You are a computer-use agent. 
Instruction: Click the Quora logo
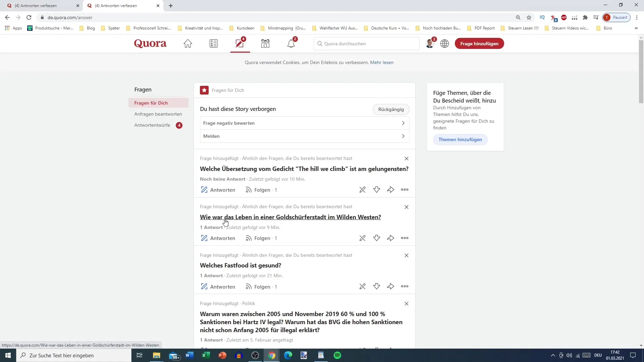(150, 44)
